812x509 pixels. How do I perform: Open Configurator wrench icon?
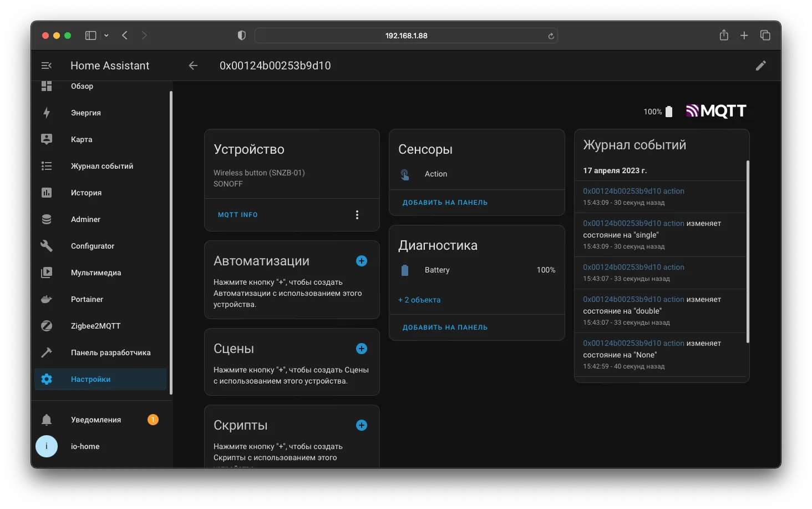click(x=47, y=246)
